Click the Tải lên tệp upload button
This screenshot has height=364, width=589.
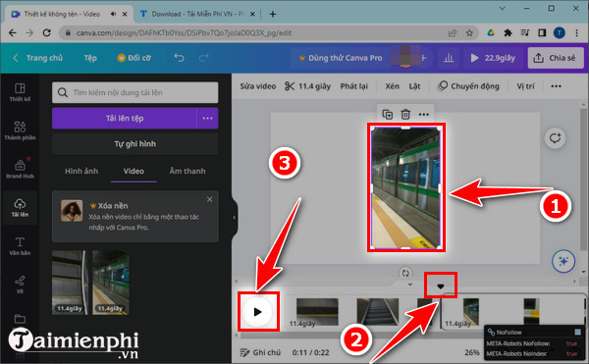[125, 118]
